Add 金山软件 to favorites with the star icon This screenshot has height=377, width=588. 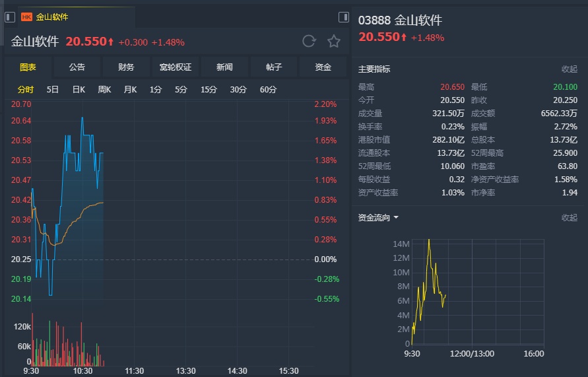[334, 42]
